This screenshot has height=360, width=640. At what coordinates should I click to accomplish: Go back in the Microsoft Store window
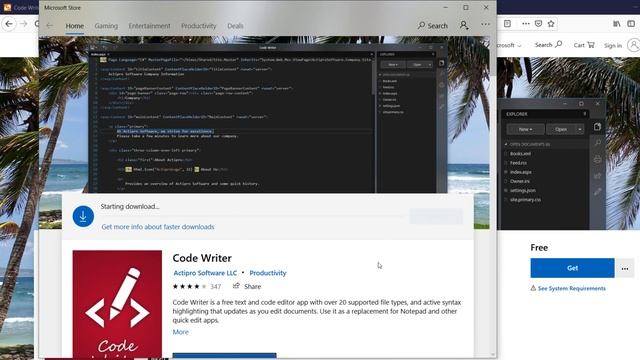coord(49,25)
